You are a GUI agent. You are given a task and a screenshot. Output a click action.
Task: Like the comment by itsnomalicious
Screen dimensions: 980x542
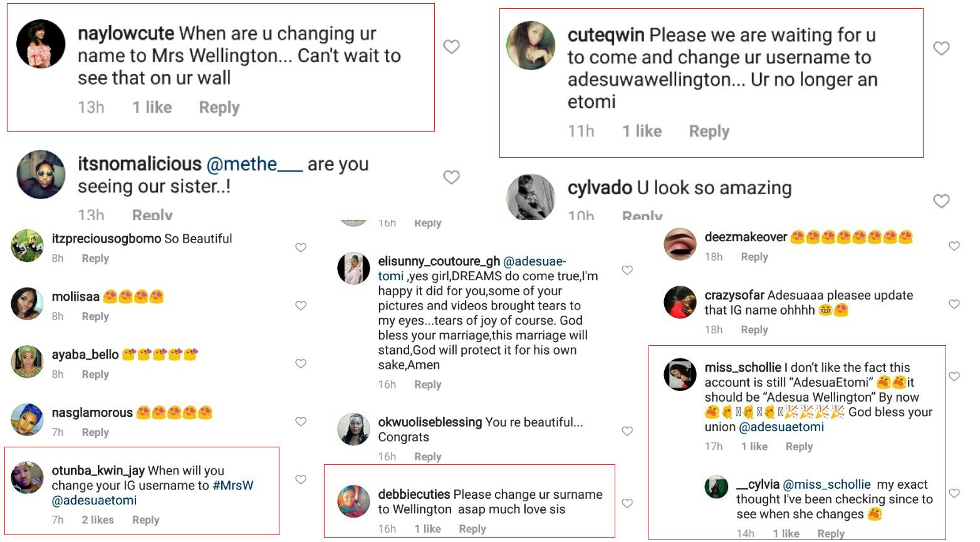click(x=451, y=177)
